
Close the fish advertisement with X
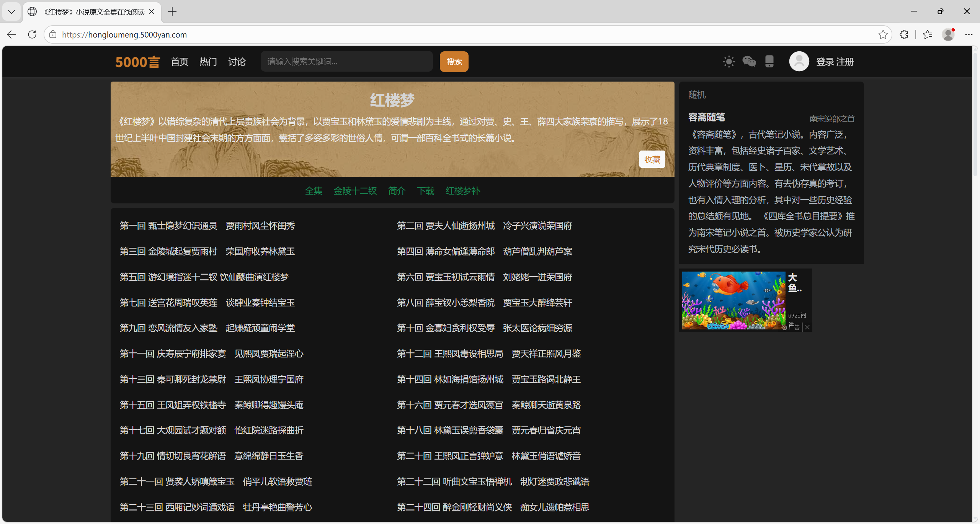click(807, 327)
